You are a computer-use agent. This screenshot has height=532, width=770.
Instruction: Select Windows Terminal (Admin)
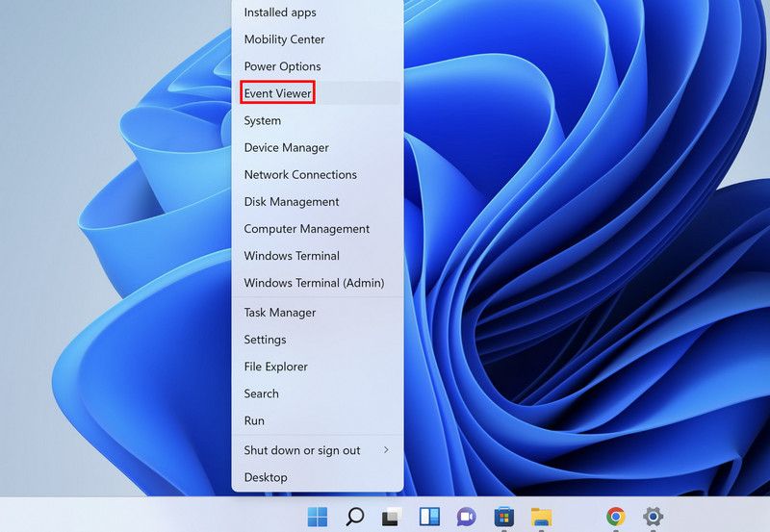tap(314, 283)
